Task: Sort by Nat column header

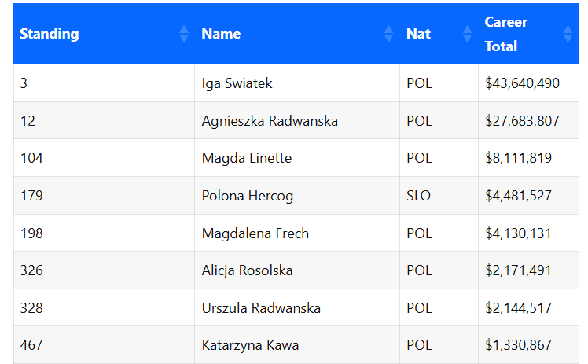Action: tap(418, 34)
